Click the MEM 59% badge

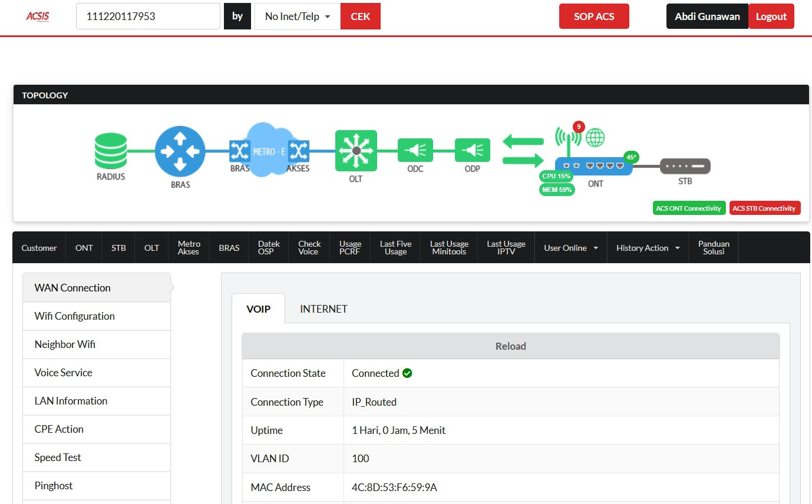557,190
